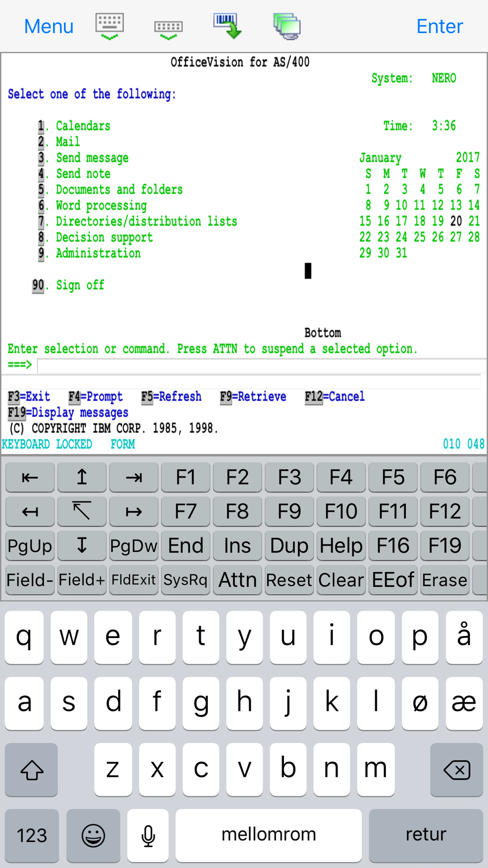
Task: Tap the End key
Action: pyautogui.click(x=186, y=546)
